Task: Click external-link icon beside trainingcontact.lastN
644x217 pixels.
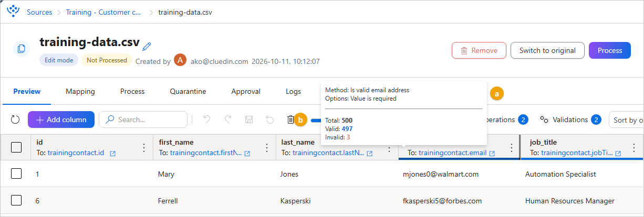Action: [x=370, y=154]
